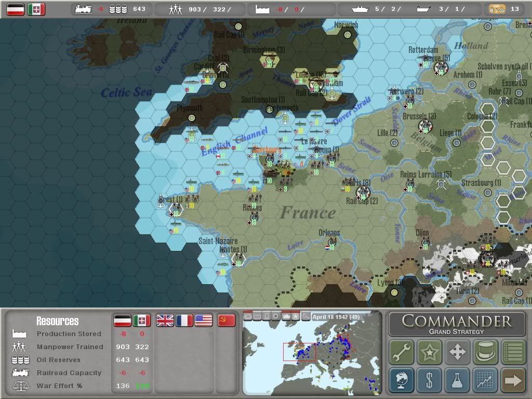
Task: Open the flask research button
Action: click(x=457, y=380)
